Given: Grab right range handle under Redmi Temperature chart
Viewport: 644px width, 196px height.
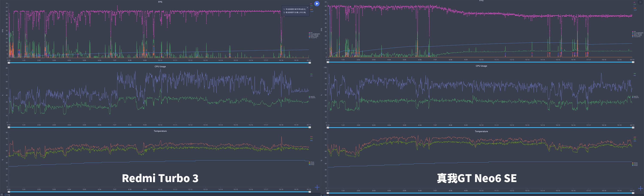Looking at the screenshot, I should [x=310, y=192].
